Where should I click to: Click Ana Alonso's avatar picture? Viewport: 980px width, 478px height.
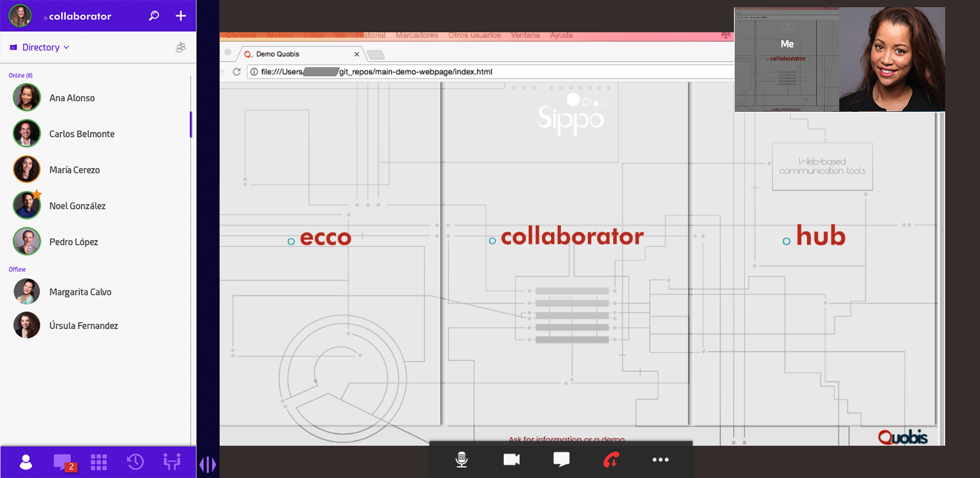(x=27, y=97)
